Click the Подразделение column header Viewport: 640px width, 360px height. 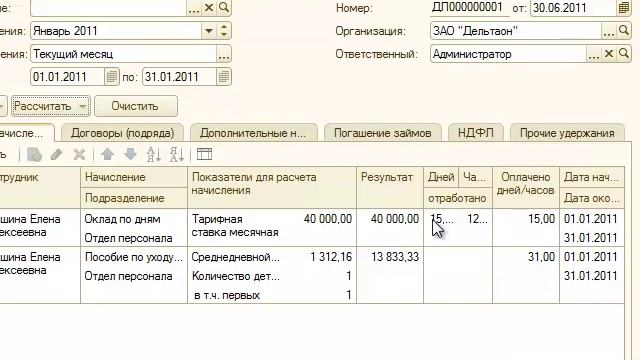click(134, 198)
